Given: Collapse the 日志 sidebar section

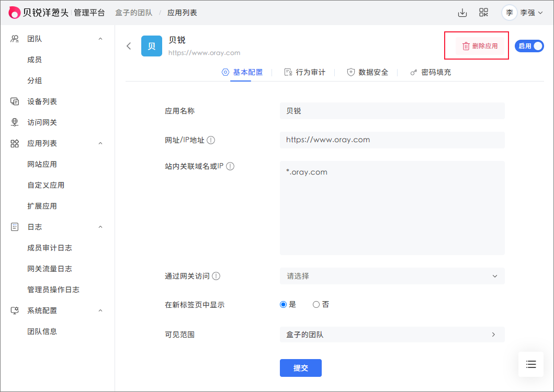Looking at the screenshot, I should tap(100, 227).
